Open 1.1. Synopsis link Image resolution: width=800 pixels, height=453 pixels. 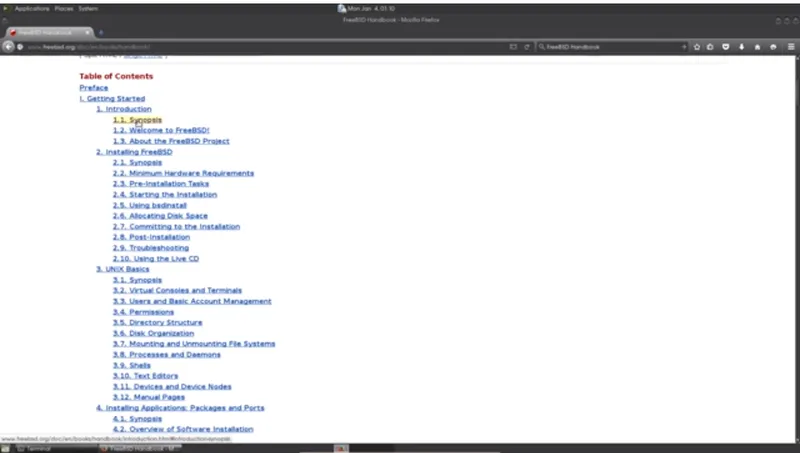tap(137, 120)
